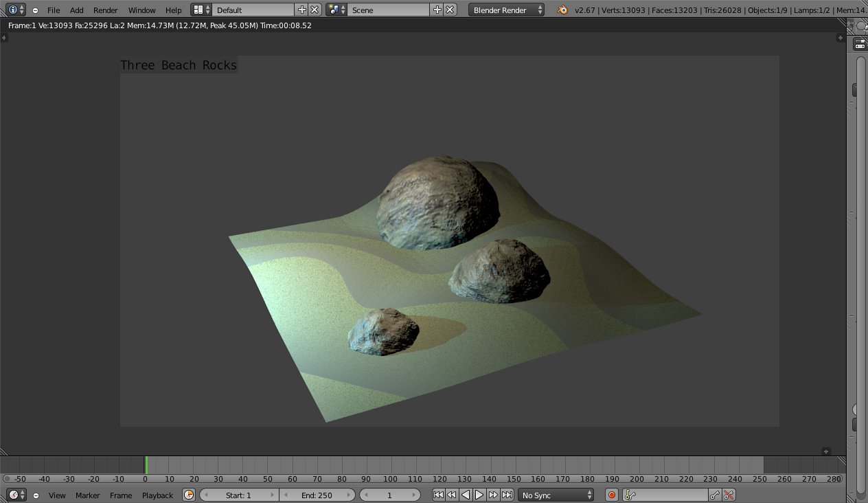Screen dimensions: 868x503
Task: Expand render view left region plus
Action: point(3,38)
